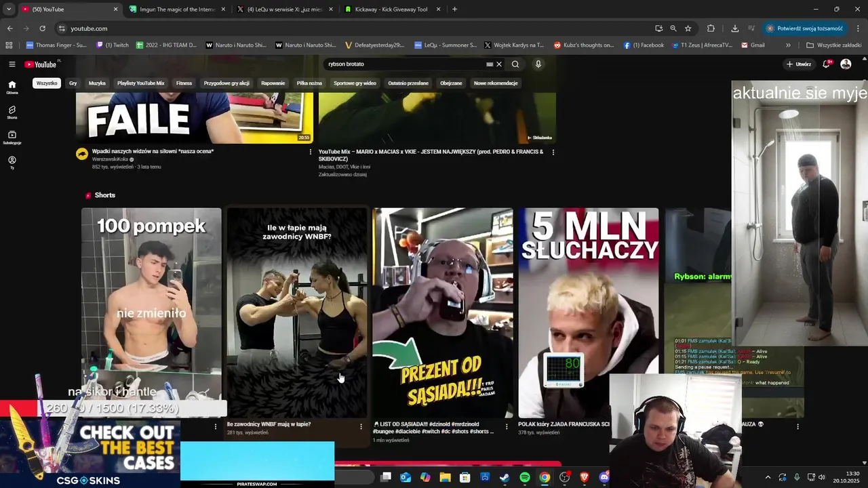Open title Ile zawodnicy WNBF mają w łapie?
868x488 pixels.
[269, 424]
